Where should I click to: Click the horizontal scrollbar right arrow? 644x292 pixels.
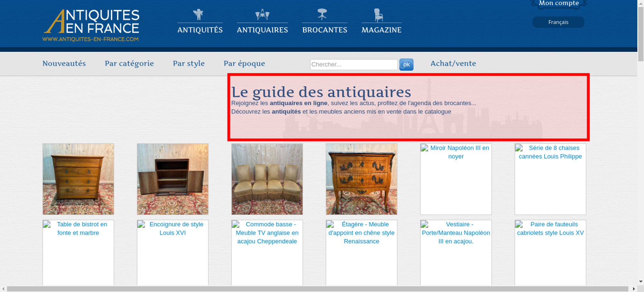[x=634, y=289]
